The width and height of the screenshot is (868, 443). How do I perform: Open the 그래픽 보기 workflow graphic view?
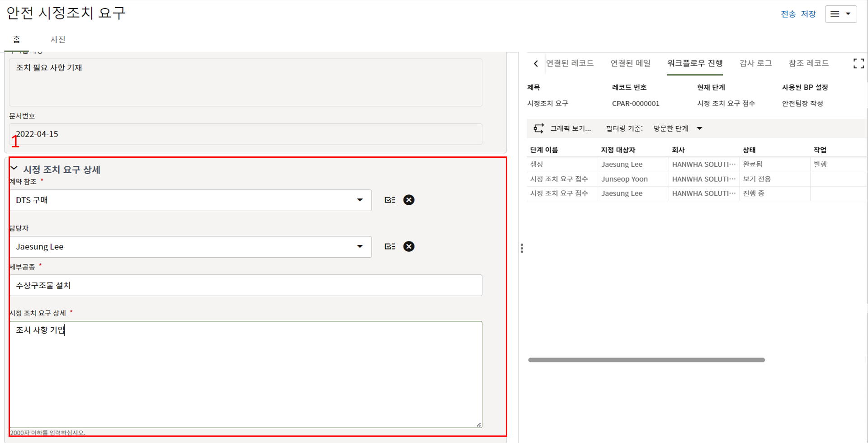(562, 128)
